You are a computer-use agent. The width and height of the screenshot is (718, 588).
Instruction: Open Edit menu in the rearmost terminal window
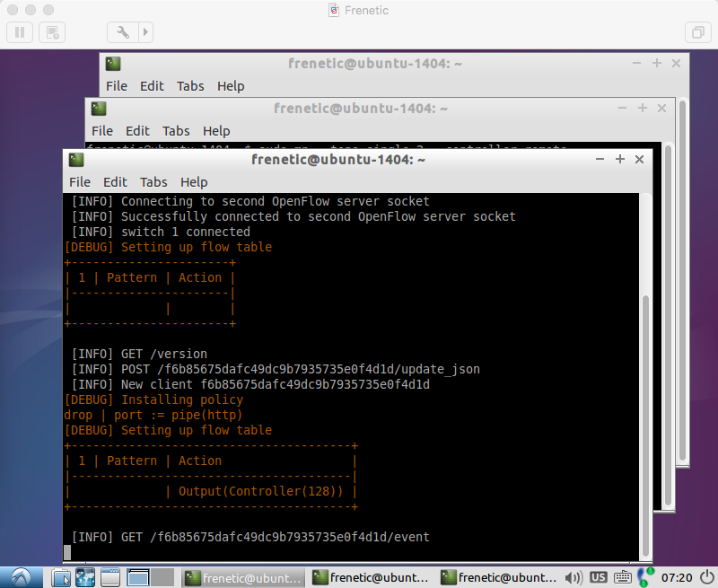click(152, 86)
